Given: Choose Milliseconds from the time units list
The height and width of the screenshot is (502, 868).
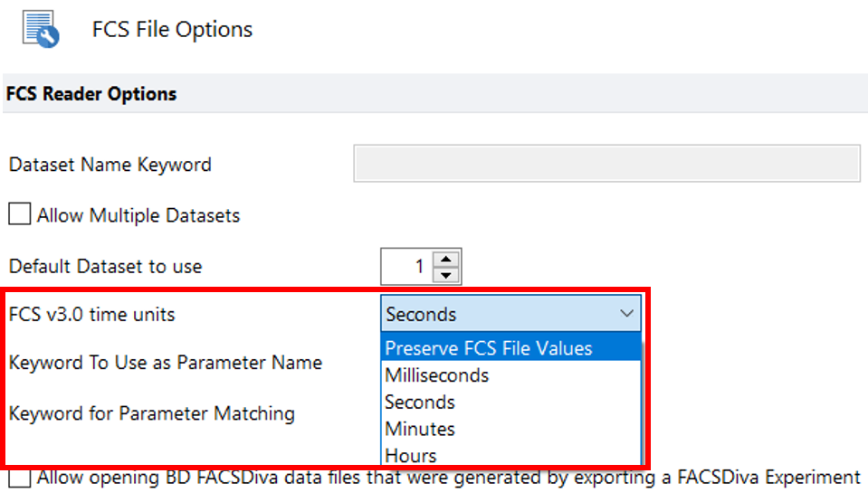Looking at the screenshot, I should [436, 374].
